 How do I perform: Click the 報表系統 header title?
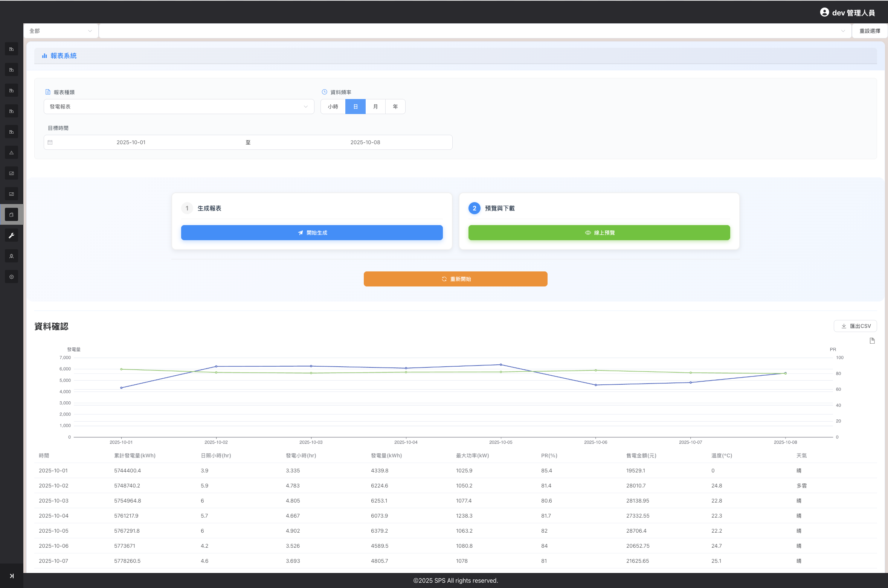pyautogui.click(x=64, y=56)
